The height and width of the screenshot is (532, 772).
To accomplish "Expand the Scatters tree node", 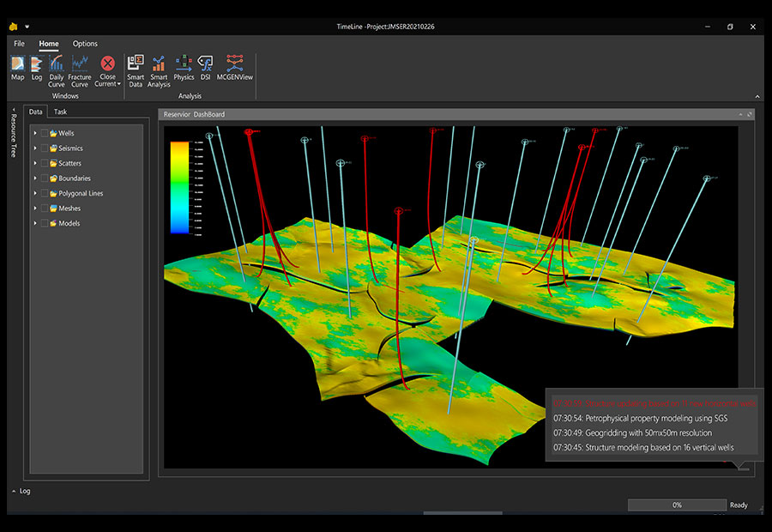I will pos(35,163).
